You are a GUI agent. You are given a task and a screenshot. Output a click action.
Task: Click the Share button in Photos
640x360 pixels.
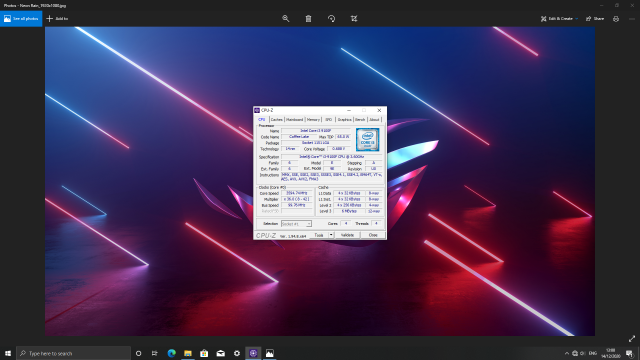pos(595,19)
